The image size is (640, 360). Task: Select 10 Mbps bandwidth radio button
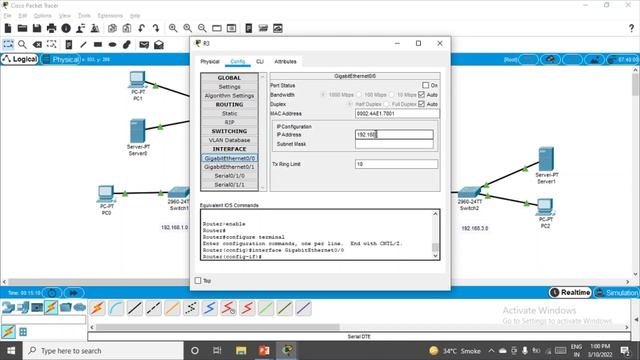click(391, 95)
